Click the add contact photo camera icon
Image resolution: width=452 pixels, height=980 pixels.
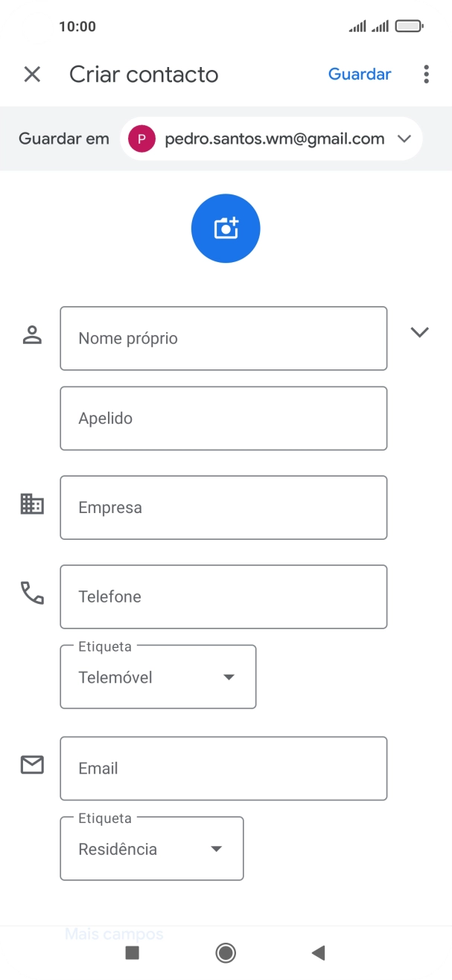pos(226,228)
